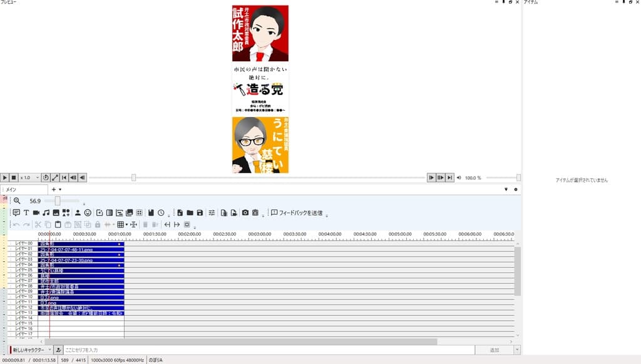Add the group control item icon
The image size is (641, 364).
point(120,213)
